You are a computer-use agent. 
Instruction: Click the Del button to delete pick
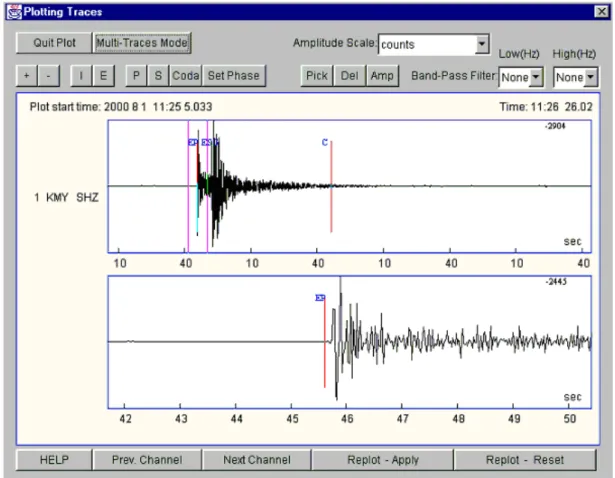(349, 76)
